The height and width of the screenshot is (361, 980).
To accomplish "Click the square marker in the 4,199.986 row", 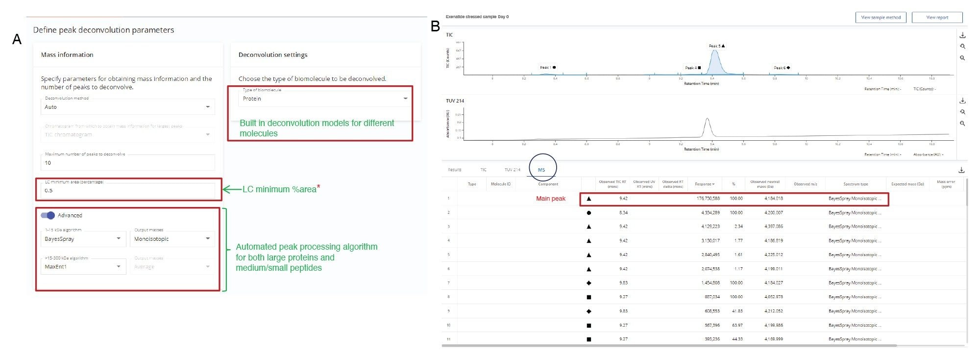I will (588, 325).
